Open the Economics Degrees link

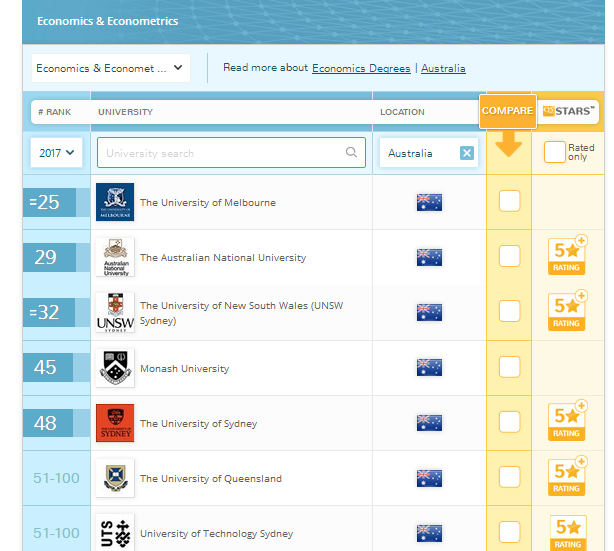pos(361,68)
